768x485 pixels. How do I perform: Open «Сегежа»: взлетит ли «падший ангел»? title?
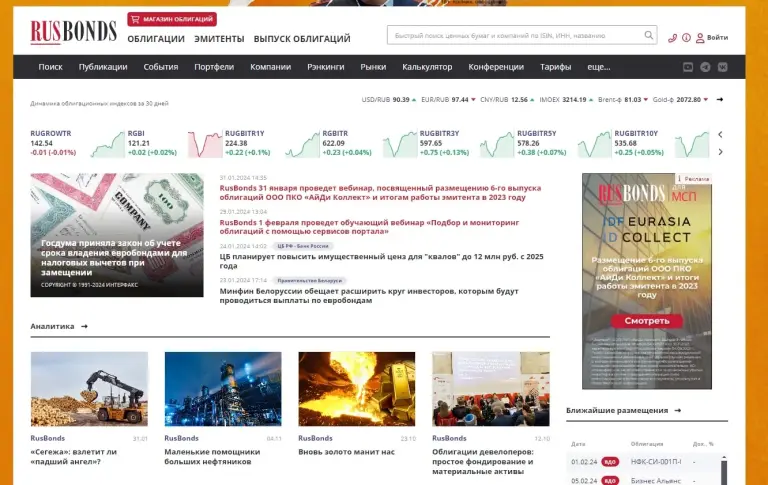point(73,457)
